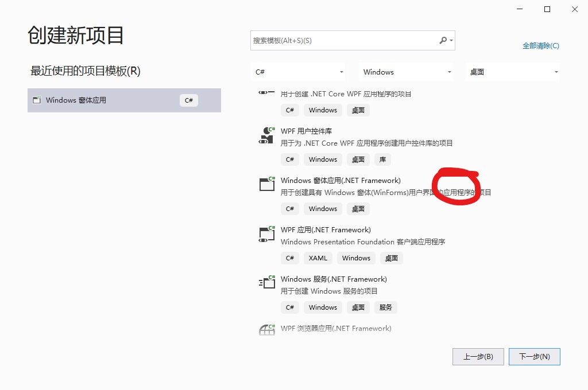588x390 pixels.
Task: Click the 桌面 tag under WPF 应用(.NET Framework)
Action: point(392,258)
